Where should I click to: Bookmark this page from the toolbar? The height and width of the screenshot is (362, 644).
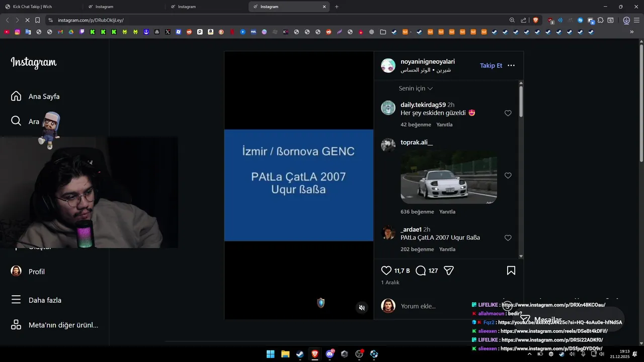click(37, 20)
